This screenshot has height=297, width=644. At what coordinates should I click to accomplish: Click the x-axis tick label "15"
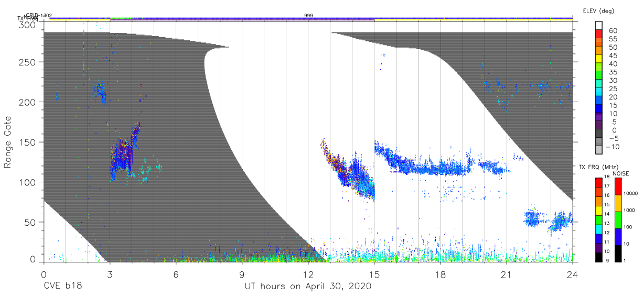[374, 275]
